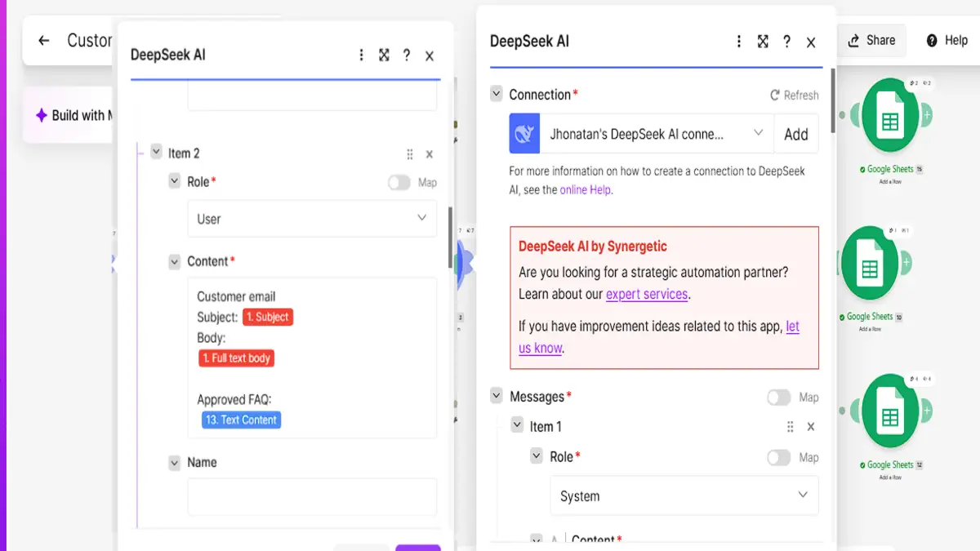Close the right DeepSeek AI panel
This screenshot has width=980, height=551.
811,42
